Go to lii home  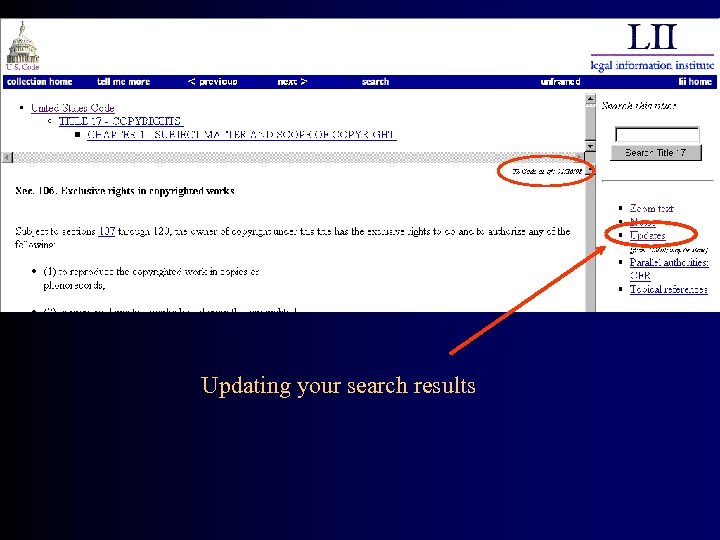695,82
